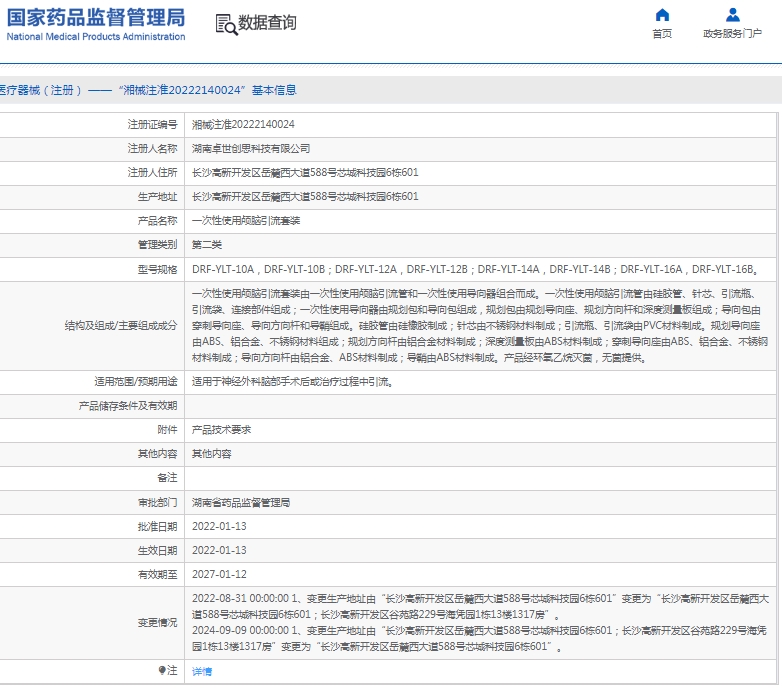Click the 变更情况 row label
Viewport: 782px width, 689px height.
(157, 622)
